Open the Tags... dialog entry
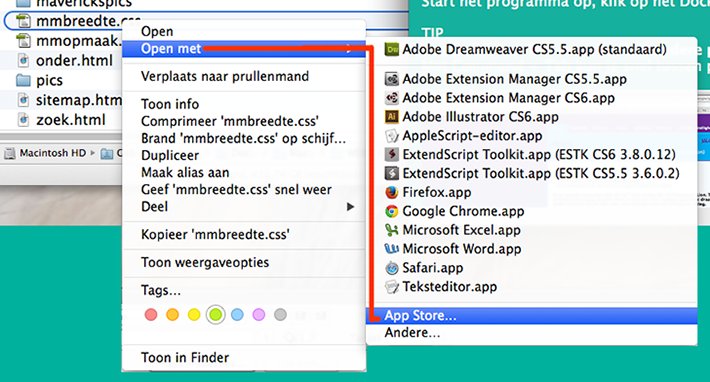 point(161,291)
